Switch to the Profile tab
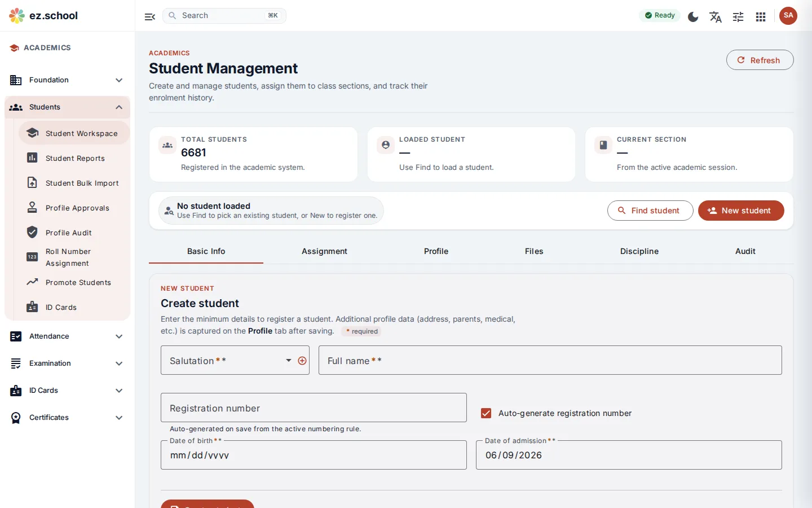812x508 pixels. (x=436, y=251)
